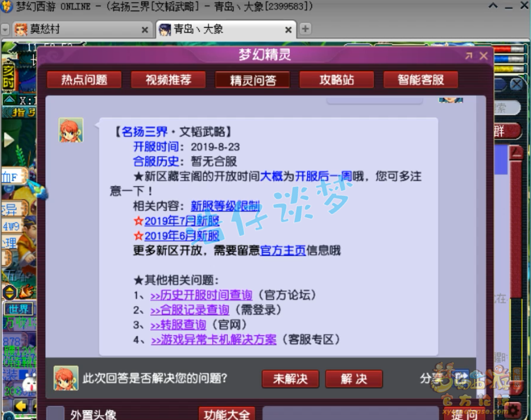
Task: Open the 攻略站 tab
Action: click(x=336, y=80)
